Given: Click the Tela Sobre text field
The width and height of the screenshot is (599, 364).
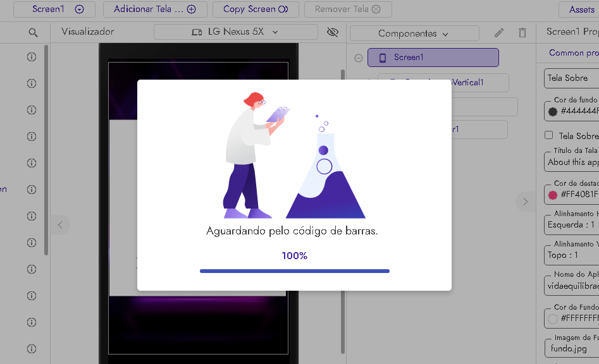Looking at the screenshot, I should click(x=572, y=78).
